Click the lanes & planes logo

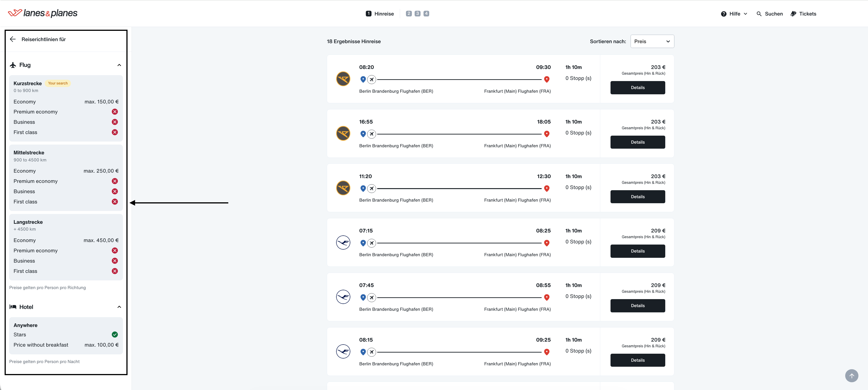42,13
